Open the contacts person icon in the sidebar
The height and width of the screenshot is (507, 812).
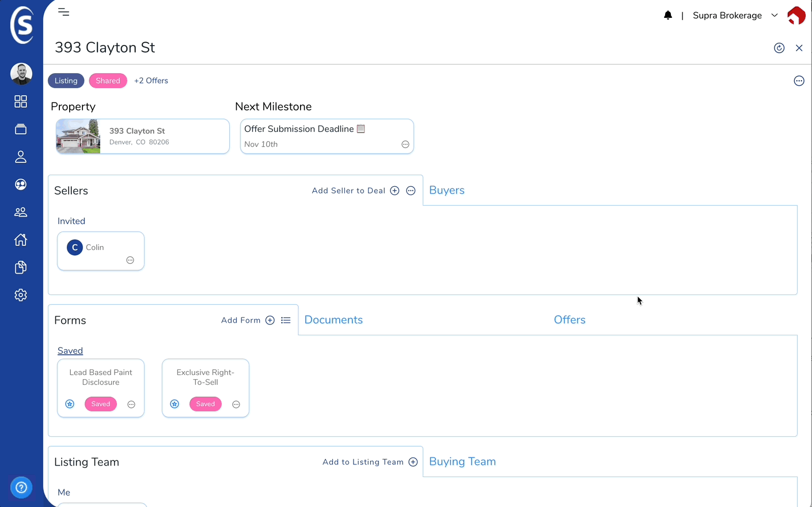pos(21,157)
